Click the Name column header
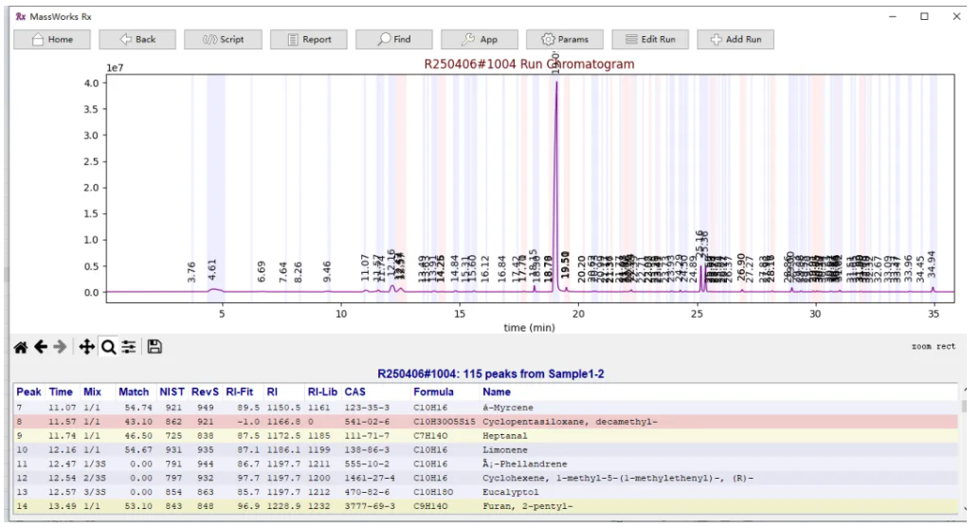Image resolution: width=980 pixels, height=528 pixels. click(x=497, y=391)
